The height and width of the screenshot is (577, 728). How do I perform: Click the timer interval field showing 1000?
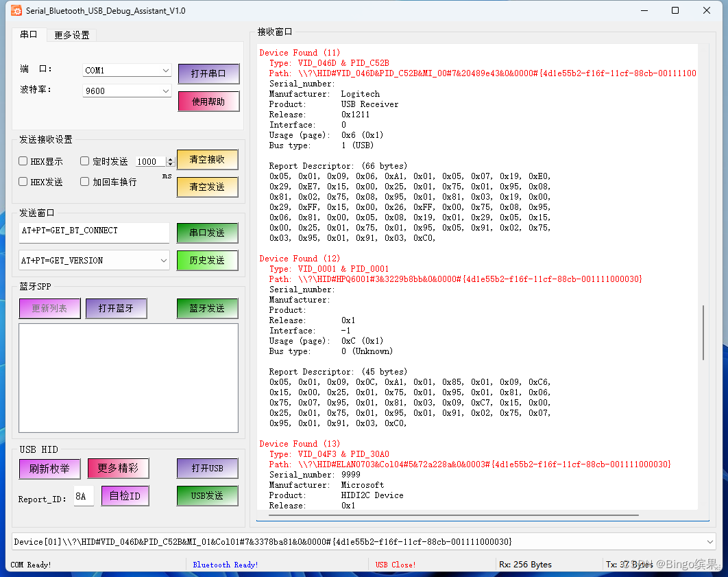[x=151, y=161]
